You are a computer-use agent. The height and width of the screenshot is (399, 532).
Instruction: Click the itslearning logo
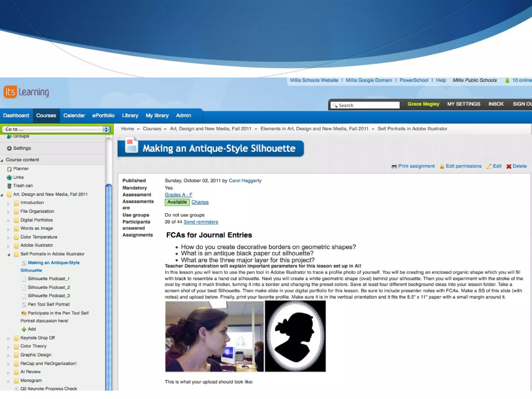tap(26, 92)
